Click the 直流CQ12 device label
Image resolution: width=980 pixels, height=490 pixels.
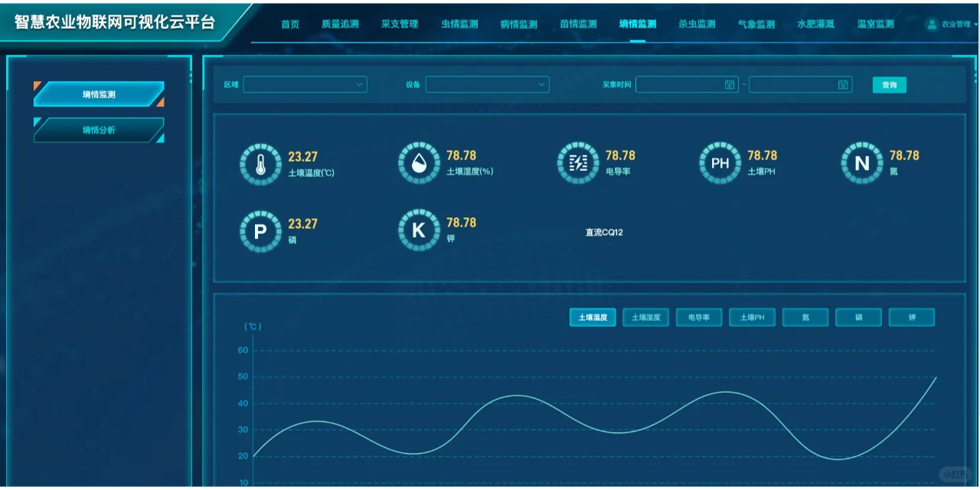point(604,232)
